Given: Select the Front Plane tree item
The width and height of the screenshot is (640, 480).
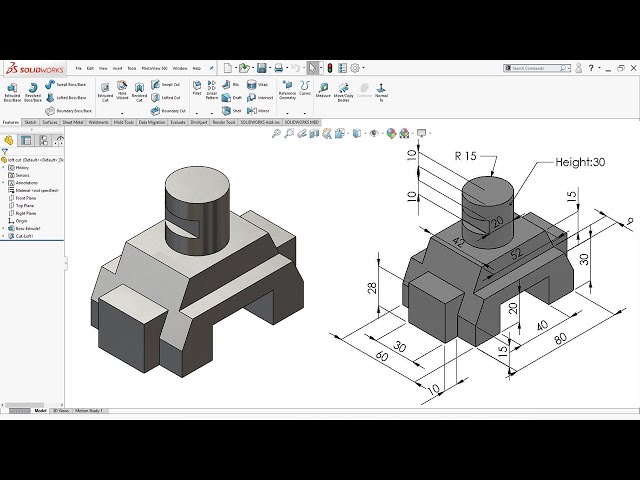Looking at the screenshot, I should [22, 198].
